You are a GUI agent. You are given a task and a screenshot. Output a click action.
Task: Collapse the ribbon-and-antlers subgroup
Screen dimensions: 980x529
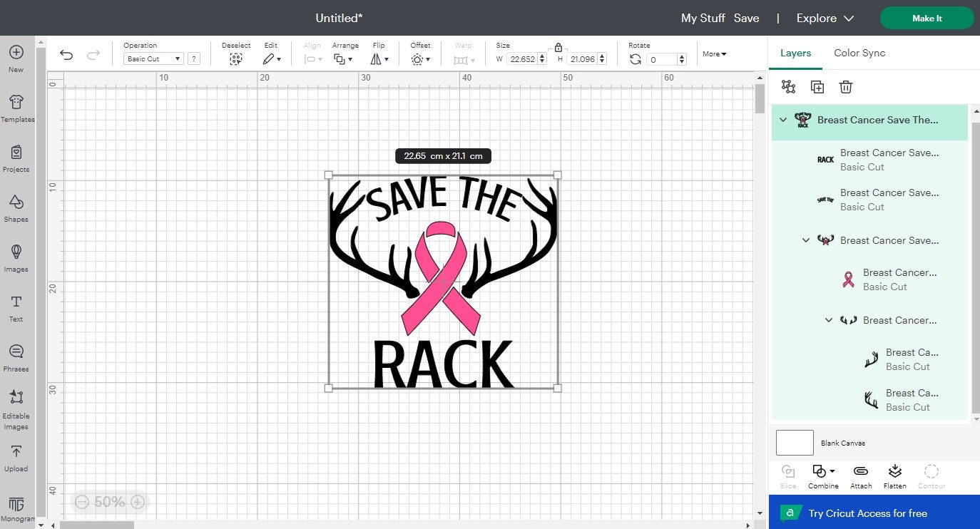(806, 240)
